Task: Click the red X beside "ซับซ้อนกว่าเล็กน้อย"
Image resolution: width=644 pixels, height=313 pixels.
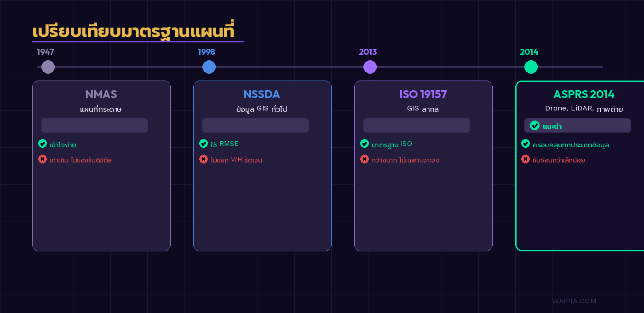Action: tap(525, 159)
